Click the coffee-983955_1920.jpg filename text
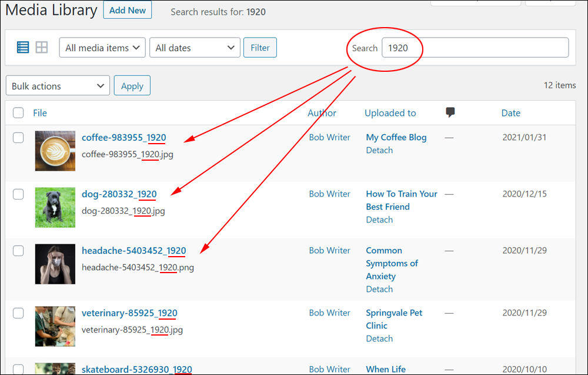The height and width of the screenshot is (375, 588). coord(128,154)
